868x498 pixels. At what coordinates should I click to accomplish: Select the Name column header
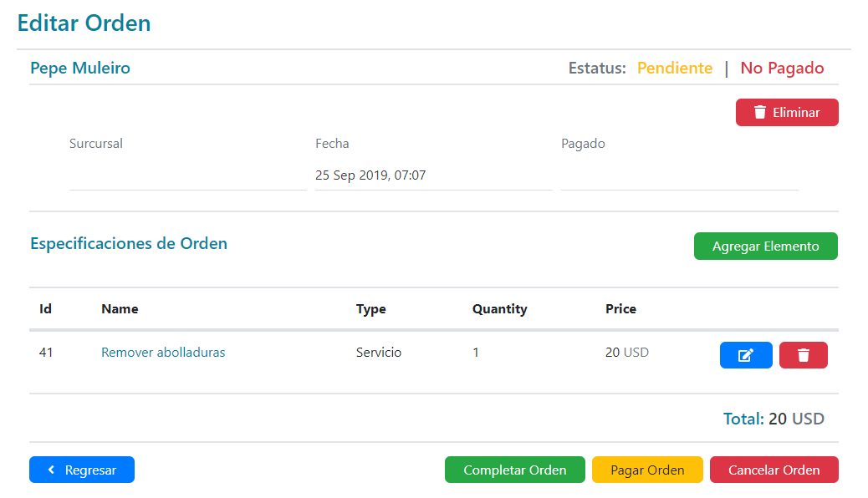(x=120, y=309)
